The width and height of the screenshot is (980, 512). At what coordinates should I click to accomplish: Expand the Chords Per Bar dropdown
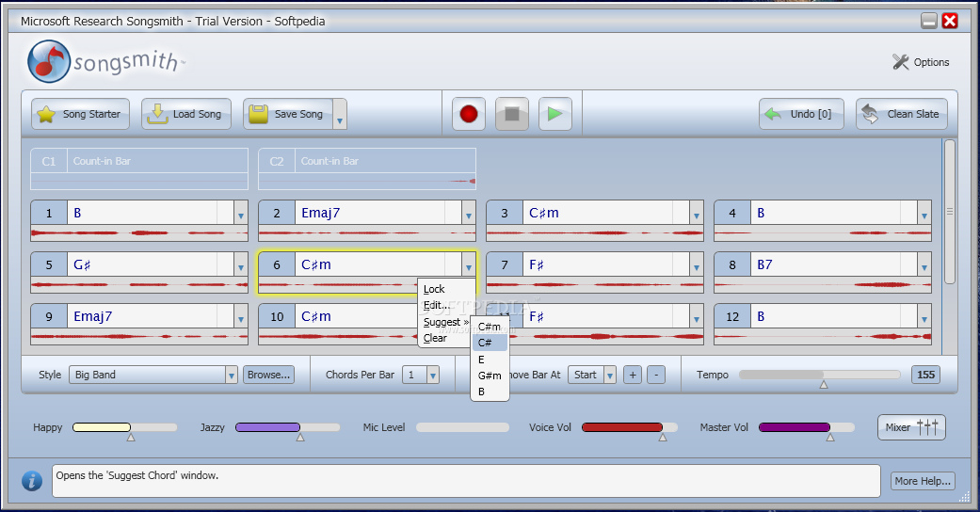(432, 376)
